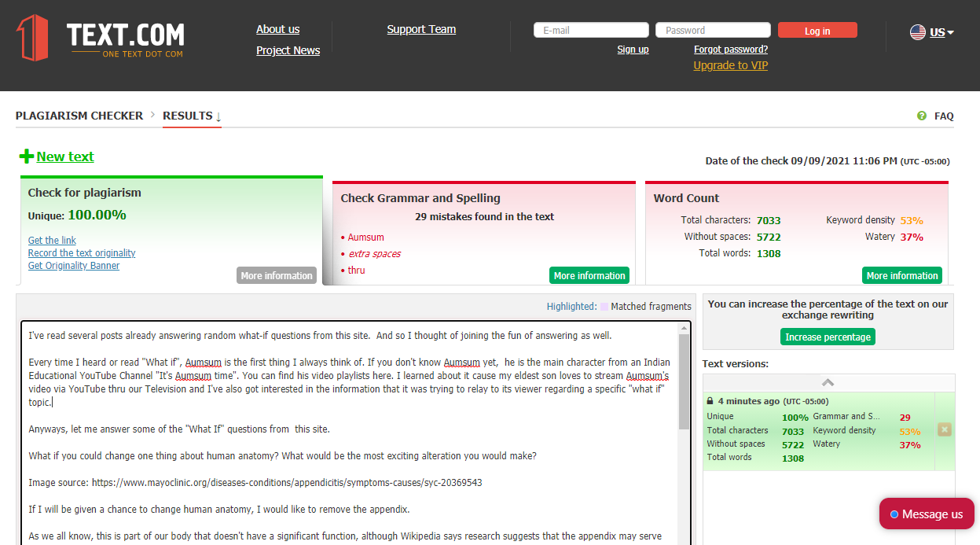The width and height of the screenshot is (980, 545).
Task: Click Total characters 7033 in Word Count
Action: click(769, 220)
